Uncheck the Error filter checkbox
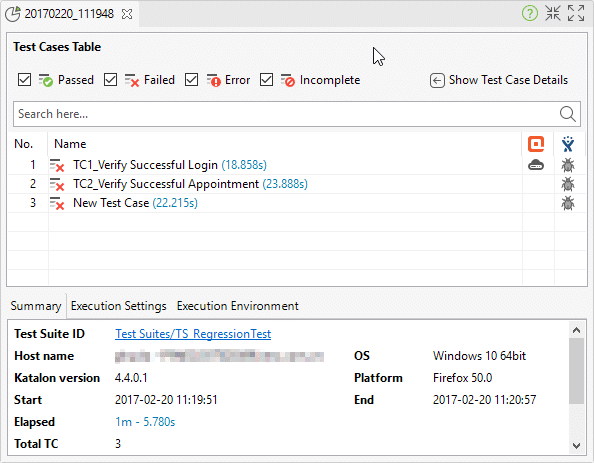The width and height of the screenshot is (594, 463). pos(191,80)
